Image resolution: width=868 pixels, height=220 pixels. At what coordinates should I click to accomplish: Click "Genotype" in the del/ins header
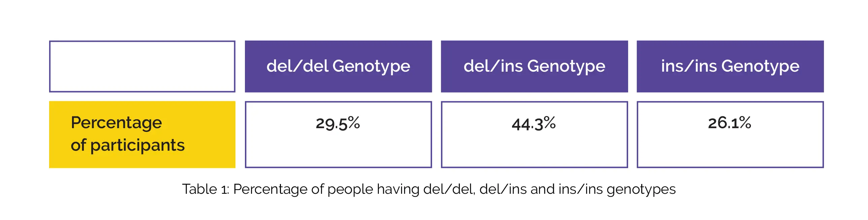(x=566, y=67)
